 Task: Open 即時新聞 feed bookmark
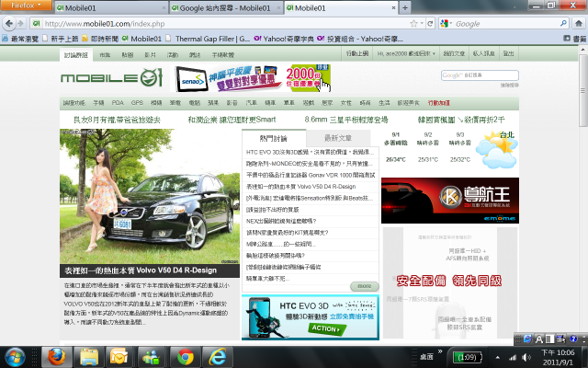tap(100, 39)
